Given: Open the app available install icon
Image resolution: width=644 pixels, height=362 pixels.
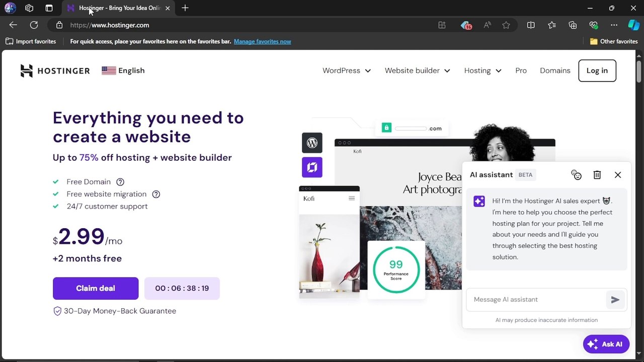Looking at the screenshot, I should [442, 25].
